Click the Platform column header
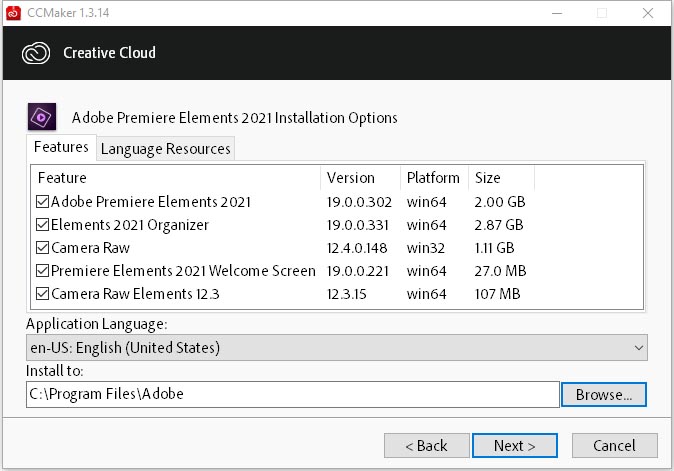Image resolution: width=674 pixels, height=471 pixels. tap(434, 178)
